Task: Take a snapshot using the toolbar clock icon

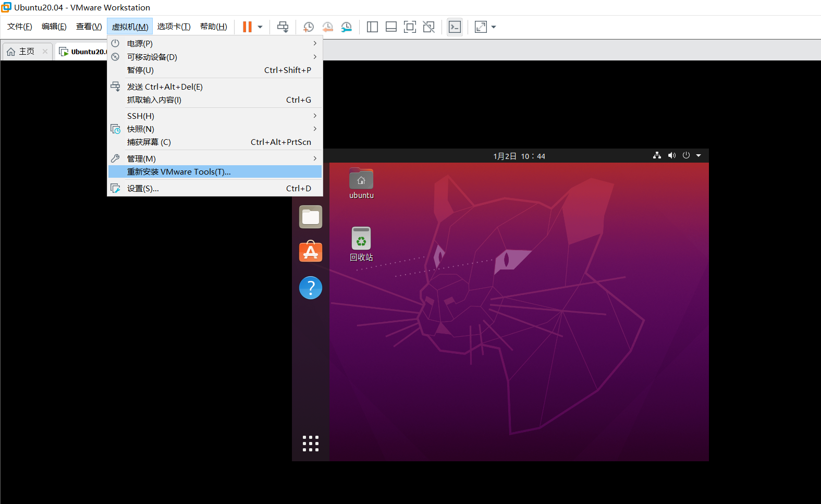Action: coord(309,27)
